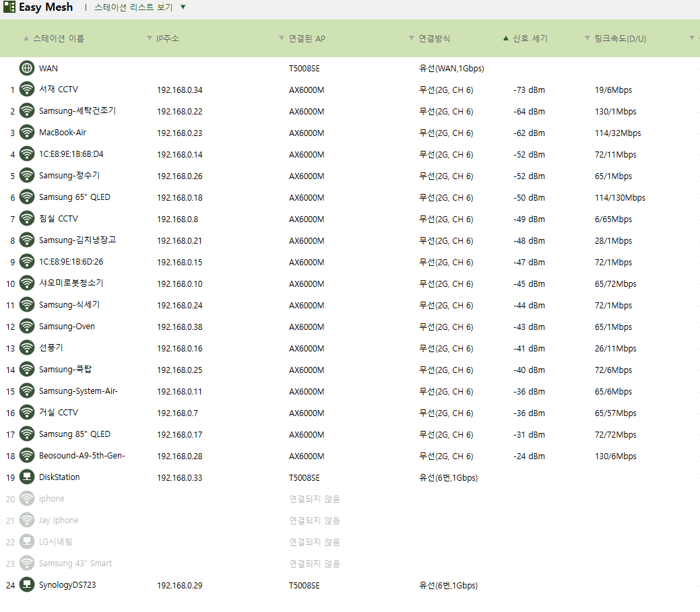Open the 스테이션 리스트 보기 dropdown

[140, 7]
